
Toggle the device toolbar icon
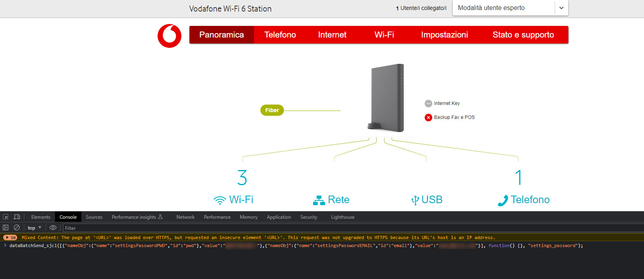[x=17, y=217]
